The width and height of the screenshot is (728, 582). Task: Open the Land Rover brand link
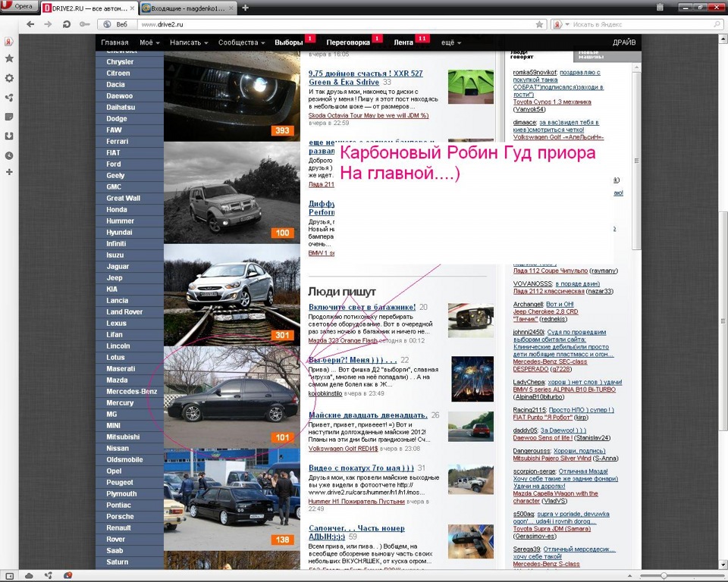tap(124, 312)
